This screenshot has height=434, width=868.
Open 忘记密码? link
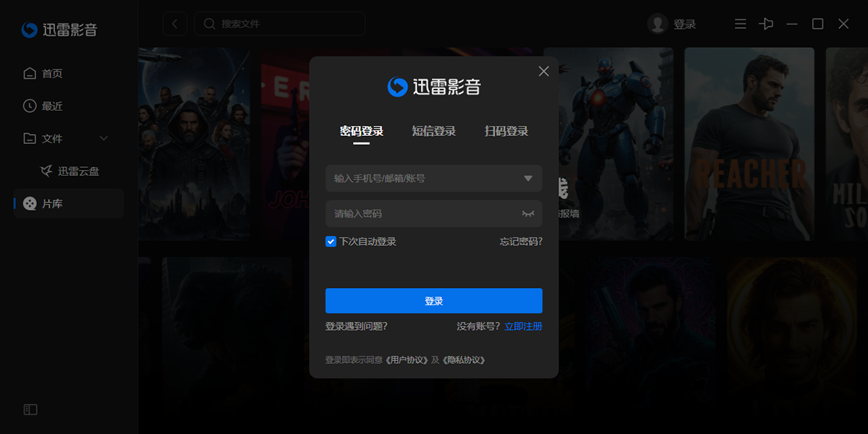521,242
